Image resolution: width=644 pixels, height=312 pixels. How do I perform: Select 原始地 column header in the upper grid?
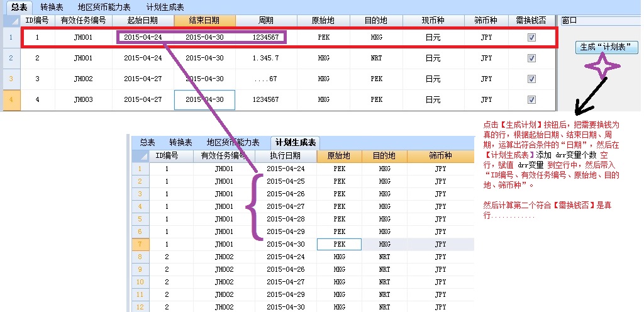pos(324,21)
